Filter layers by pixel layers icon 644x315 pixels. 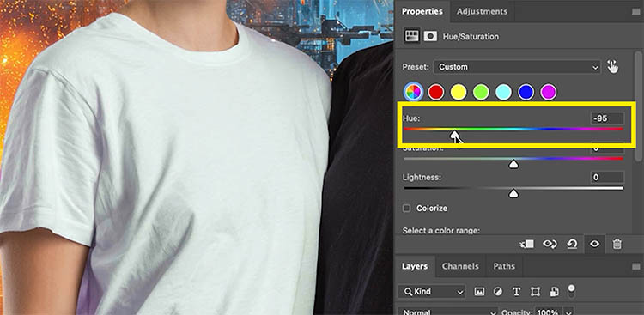click(x=479, y=292)
